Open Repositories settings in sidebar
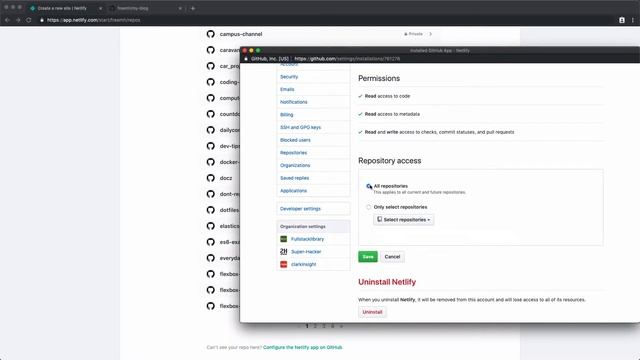 point(293,153)
